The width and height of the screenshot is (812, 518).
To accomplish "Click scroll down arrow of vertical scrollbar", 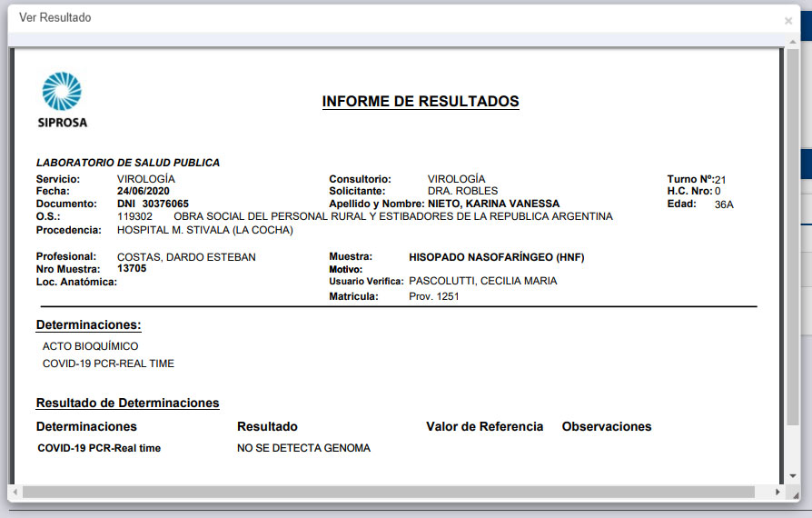I will pyautogui.click(x=793, y=476).
